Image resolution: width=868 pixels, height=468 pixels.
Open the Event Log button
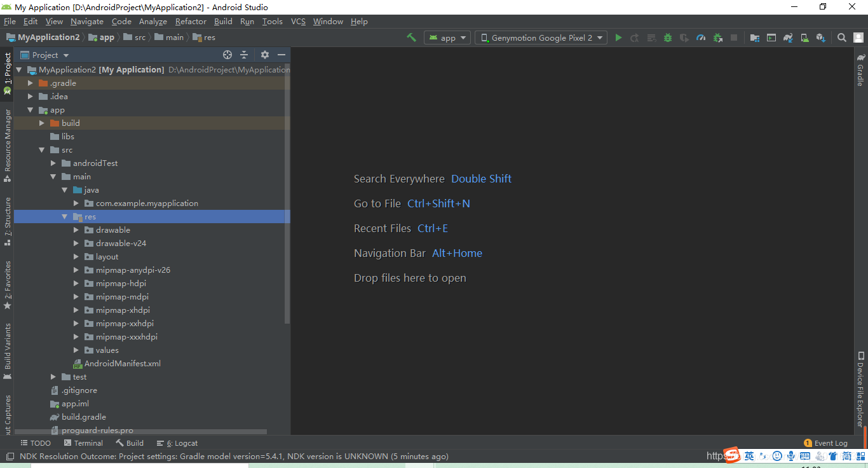pos(825,443)
